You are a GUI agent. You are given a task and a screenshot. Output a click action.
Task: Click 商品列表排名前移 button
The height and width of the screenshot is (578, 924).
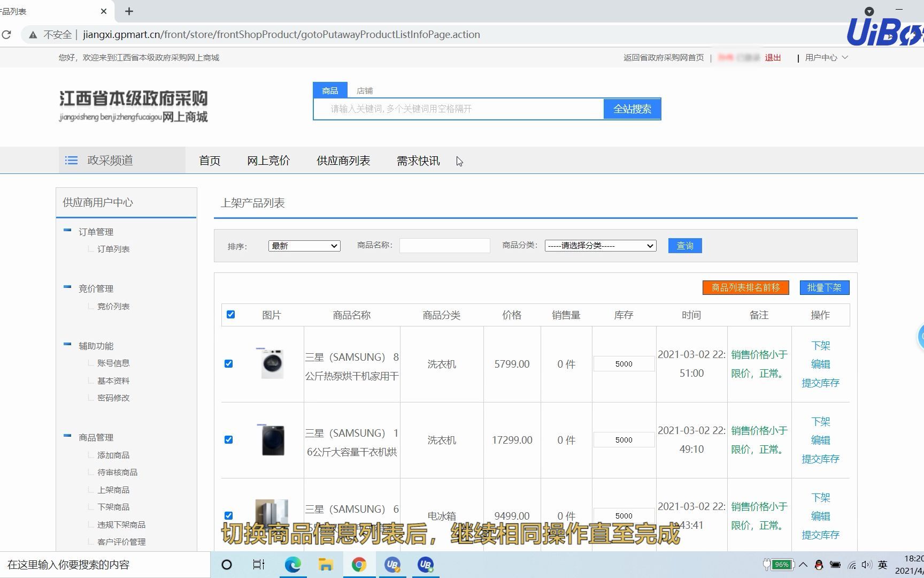click(746, 287)
